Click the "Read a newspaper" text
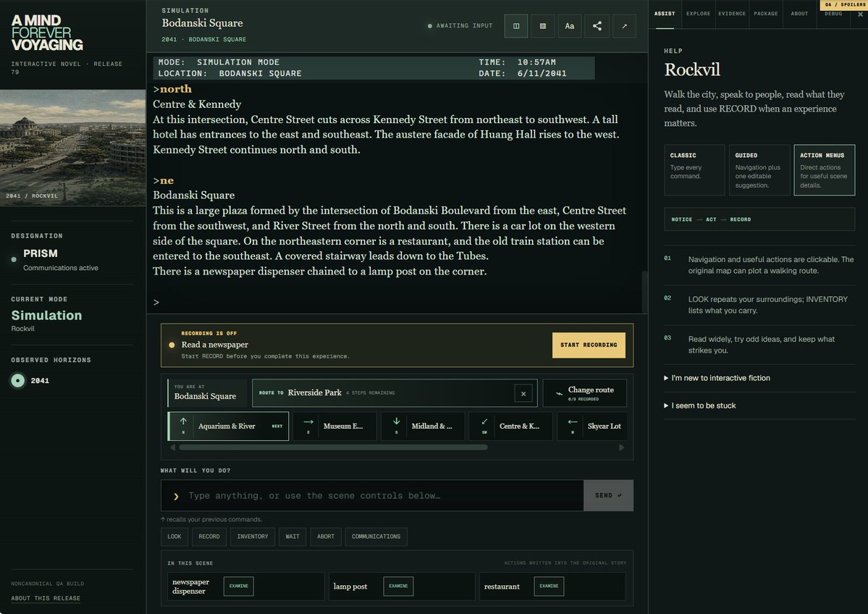Viewport: 868px width, 614px height. click(215, 345)
